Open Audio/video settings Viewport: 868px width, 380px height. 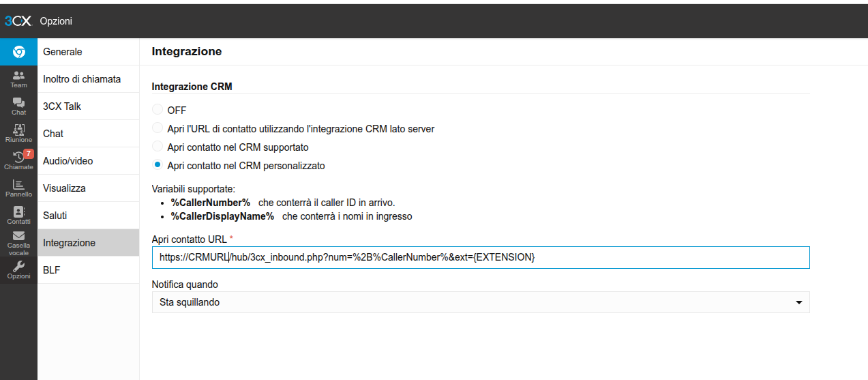[89, 161]
